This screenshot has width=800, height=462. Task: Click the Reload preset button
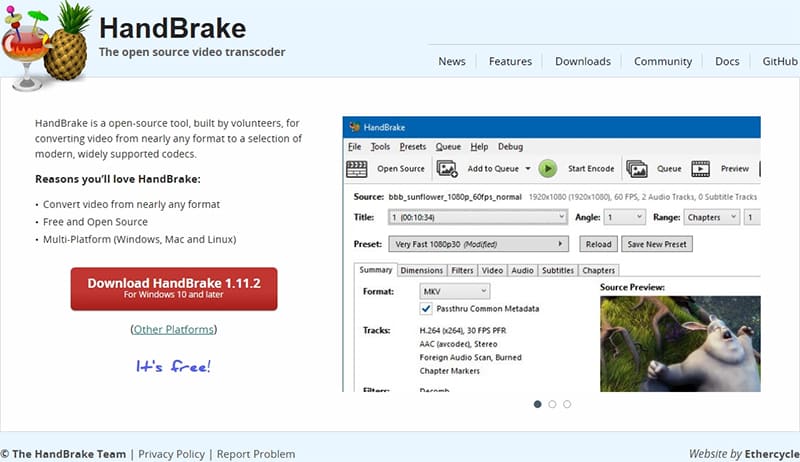click(x=598, y=244)
